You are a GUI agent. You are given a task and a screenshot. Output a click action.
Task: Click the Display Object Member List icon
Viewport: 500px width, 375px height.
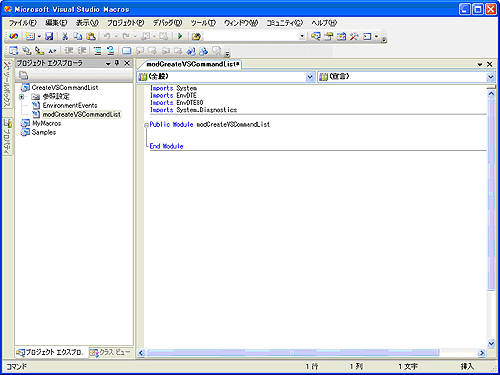13,51
